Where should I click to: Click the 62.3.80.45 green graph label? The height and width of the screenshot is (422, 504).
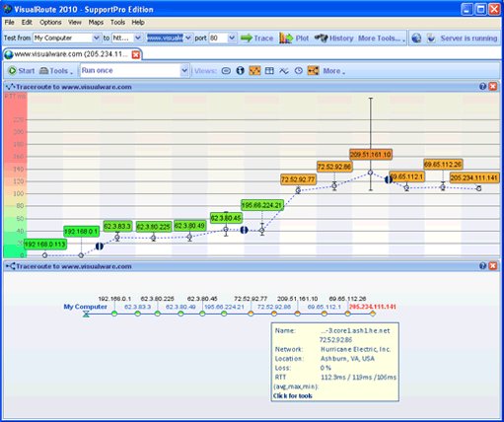(x=226, y=218)
